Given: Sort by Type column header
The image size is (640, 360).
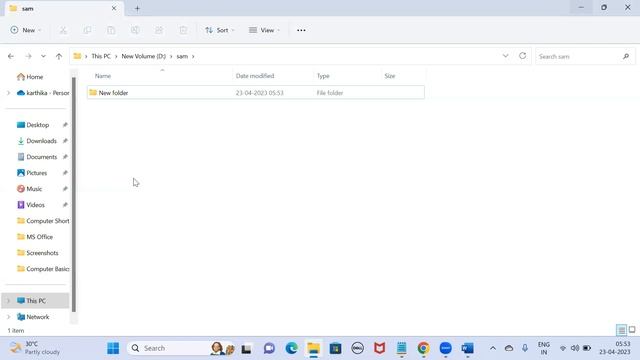Looking at the screenshot, I should click(323, 76).
